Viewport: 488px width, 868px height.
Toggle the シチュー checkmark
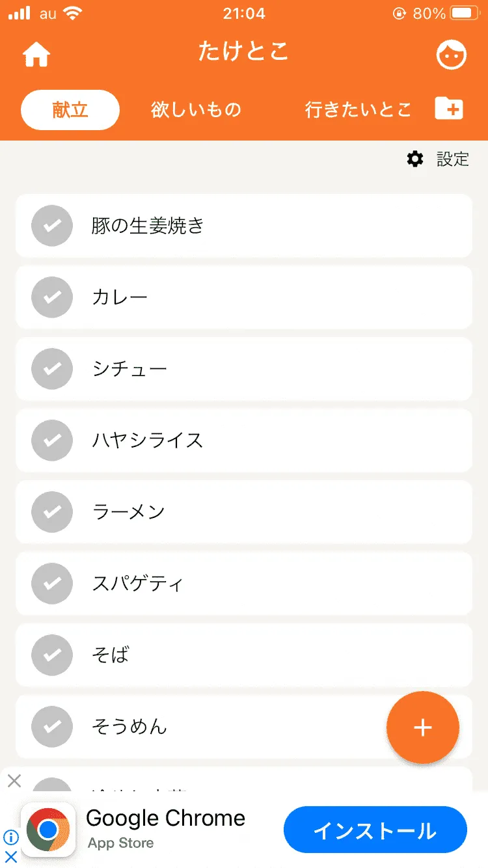[x=52, y=369]
